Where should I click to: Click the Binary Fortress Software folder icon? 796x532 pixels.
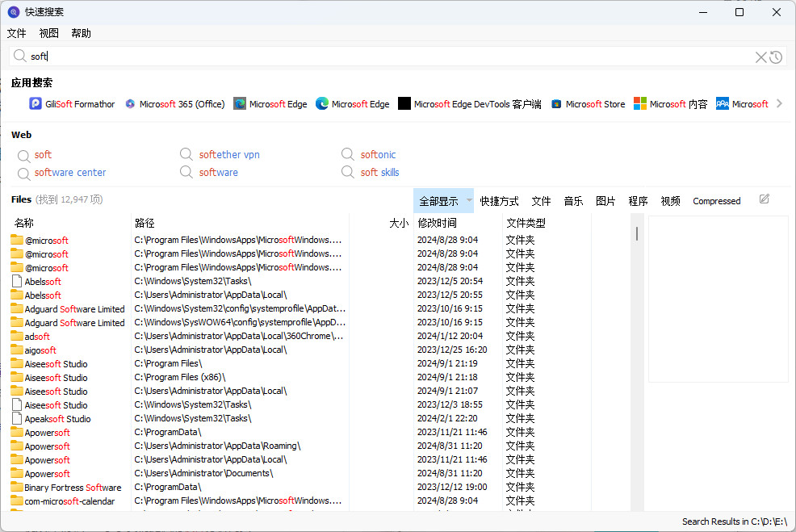coord(17,487)
